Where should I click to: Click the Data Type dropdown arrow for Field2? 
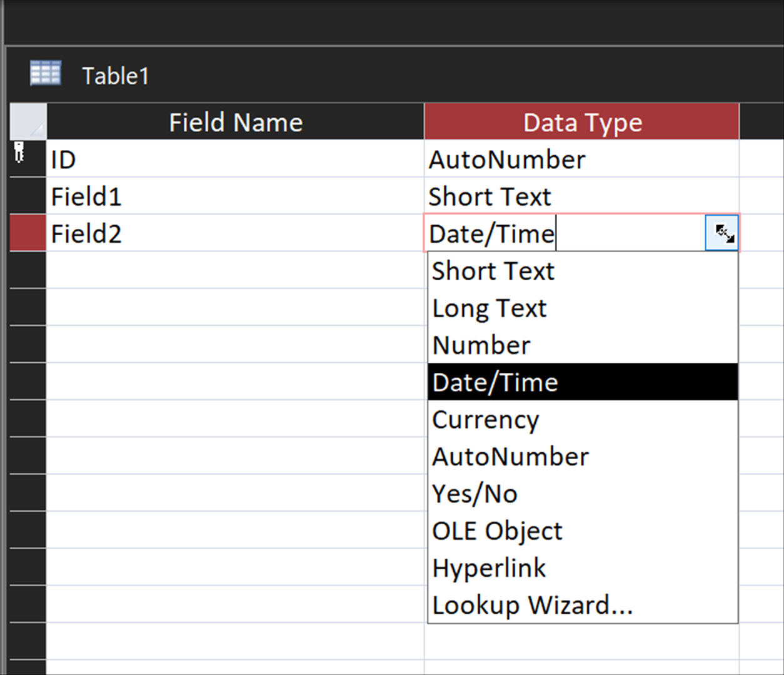[722, 233]
